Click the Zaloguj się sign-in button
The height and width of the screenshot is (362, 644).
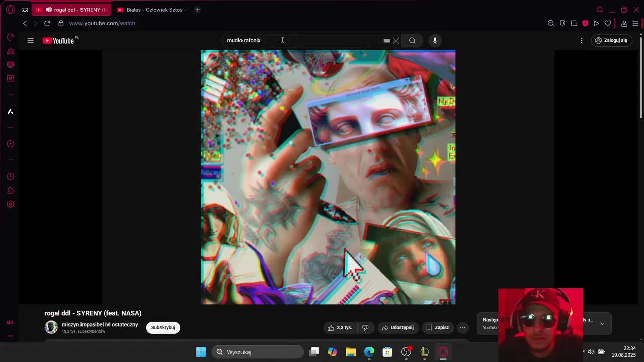[x=612, y=40]
